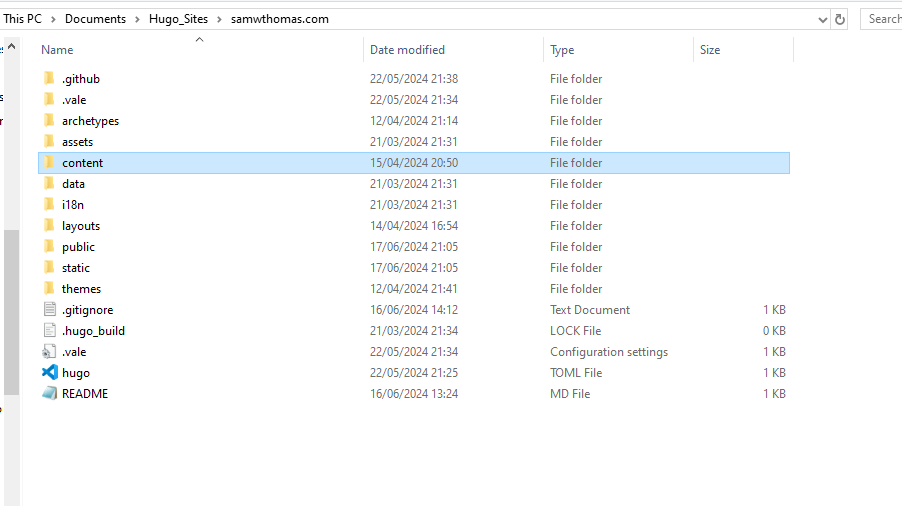This screenshot has width=902, height=506.
Task: Click the navigation pane vertical scrollbar
Action: [10, 300]
